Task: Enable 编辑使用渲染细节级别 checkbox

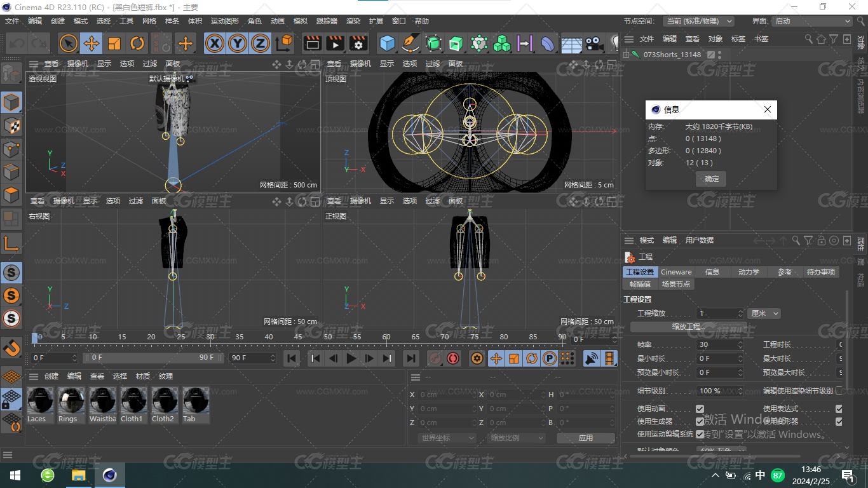Action: (839, 391)
